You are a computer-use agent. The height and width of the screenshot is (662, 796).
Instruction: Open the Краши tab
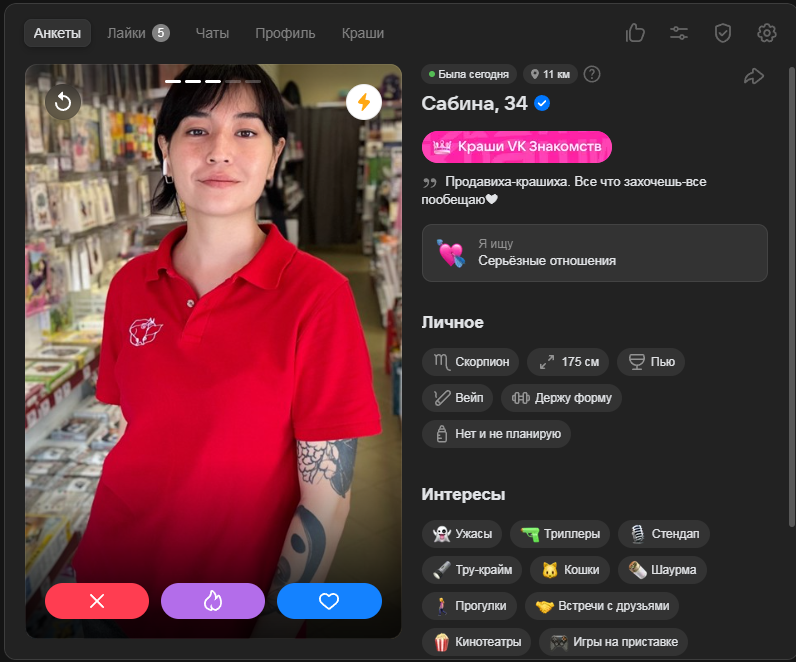[x=362, y=34]
